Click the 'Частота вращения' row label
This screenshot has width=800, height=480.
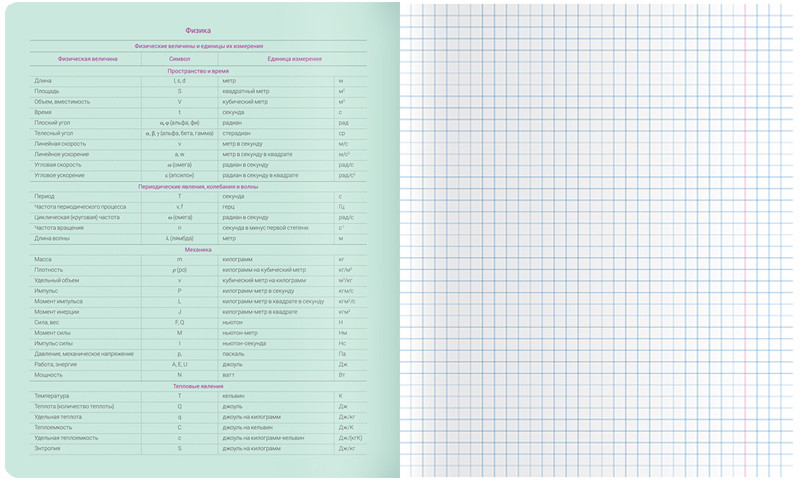tap(58, 228)
